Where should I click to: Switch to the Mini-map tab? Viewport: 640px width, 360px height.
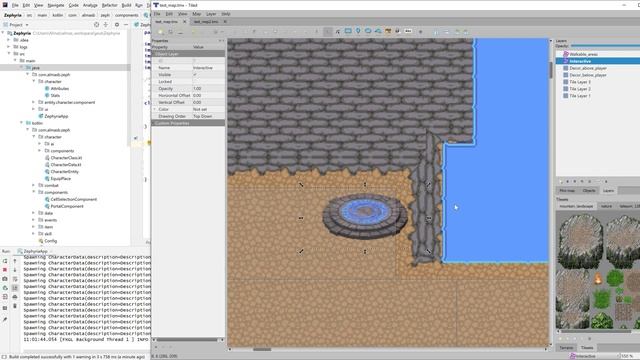[567, 191]
